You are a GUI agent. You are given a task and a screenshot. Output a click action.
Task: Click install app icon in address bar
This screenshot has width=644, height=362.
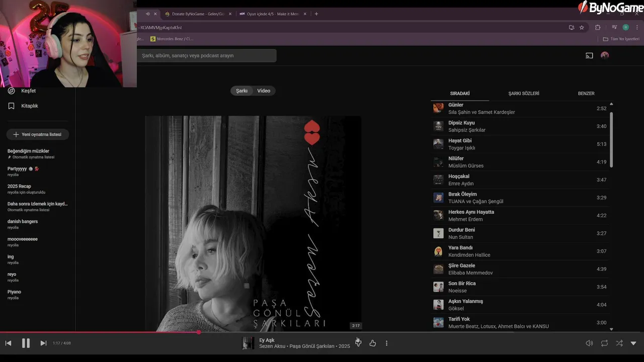[571, 28]
